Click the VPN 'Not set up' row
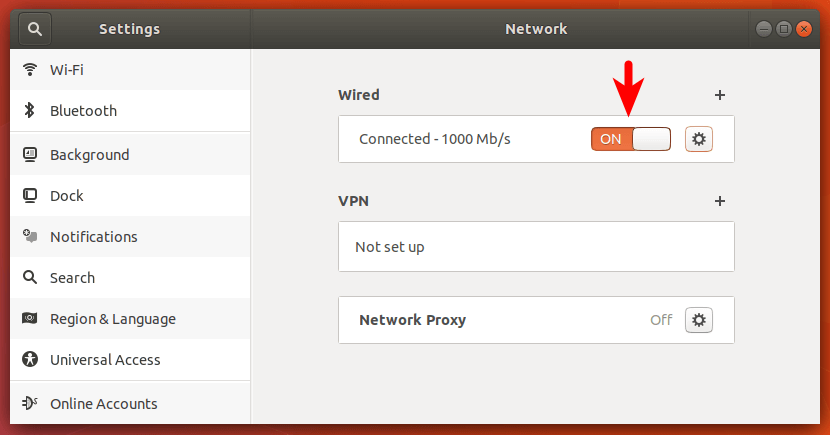This screenshot has width=830, height=435. (x=536, y=247)
